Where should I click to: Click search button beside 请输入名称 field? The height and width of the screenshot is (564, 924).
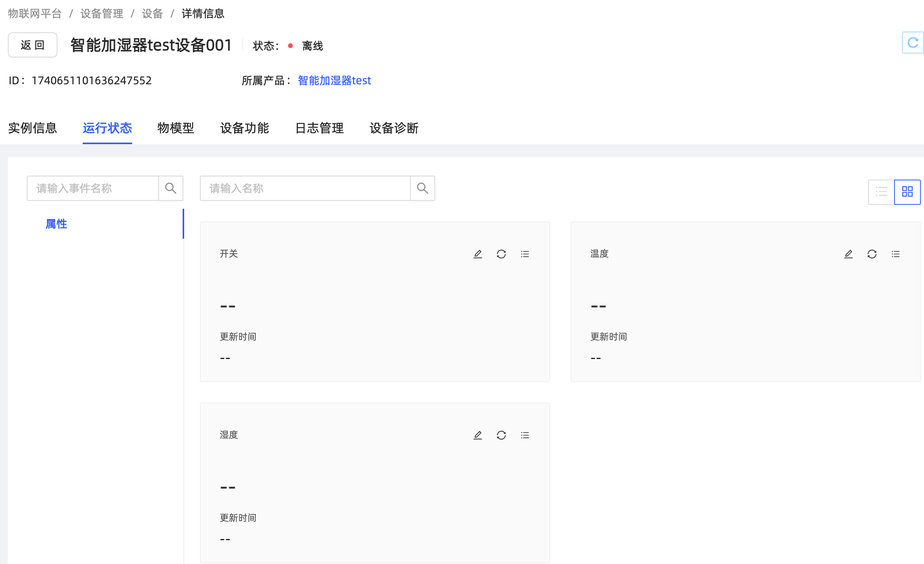point(422,188)
